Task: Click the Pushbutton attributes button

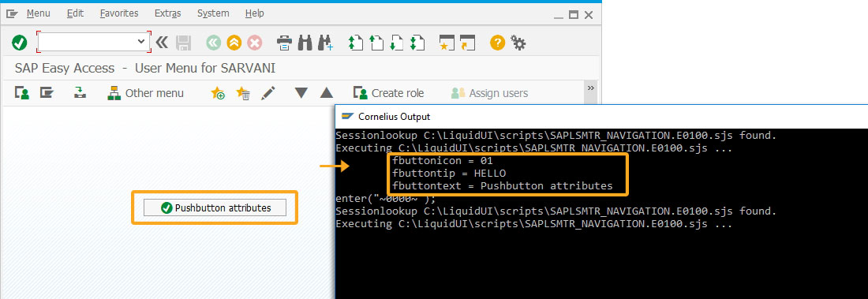Action: coord(215,207)
